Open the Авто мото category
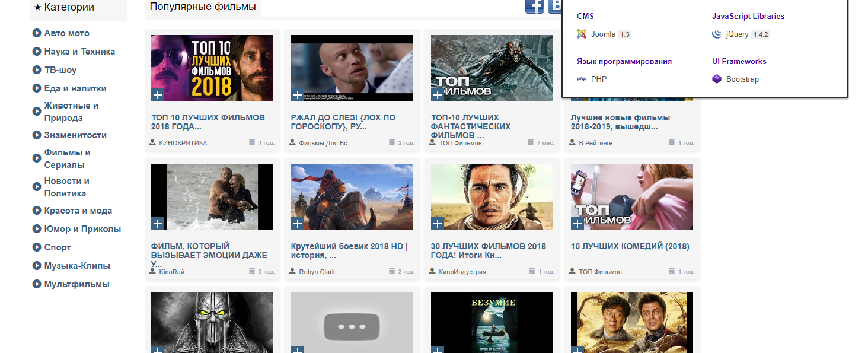Viewport: 868px width, 353px height. coord(66,33)
